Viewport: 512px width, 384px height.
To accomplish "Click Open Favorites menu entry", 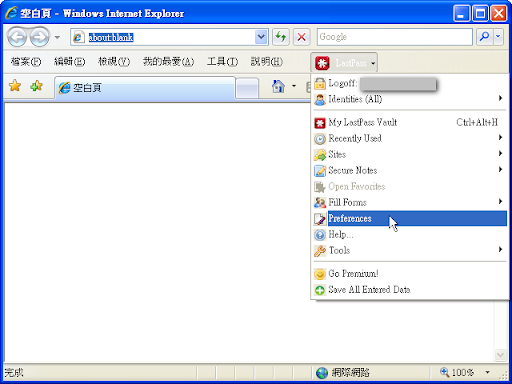I will [x=410, y=186].
